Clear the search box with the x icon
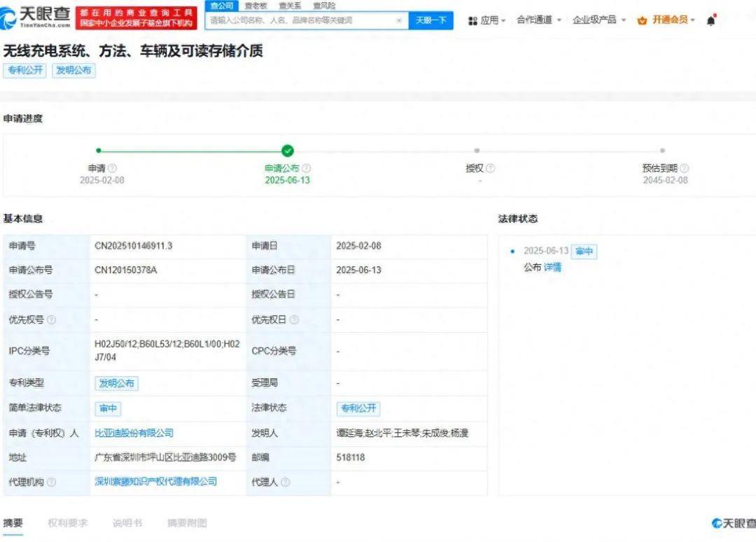 click(399, 20)
